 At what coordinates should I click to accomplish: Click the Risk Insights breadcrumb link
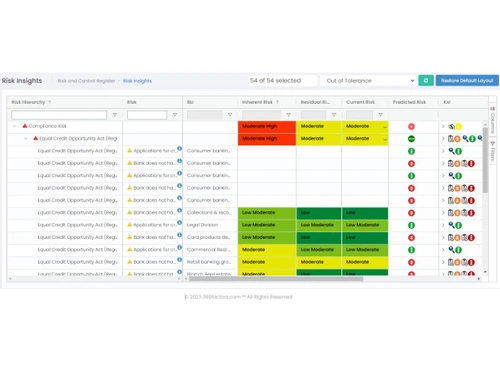pyautogui.click(x=137, y=81)
